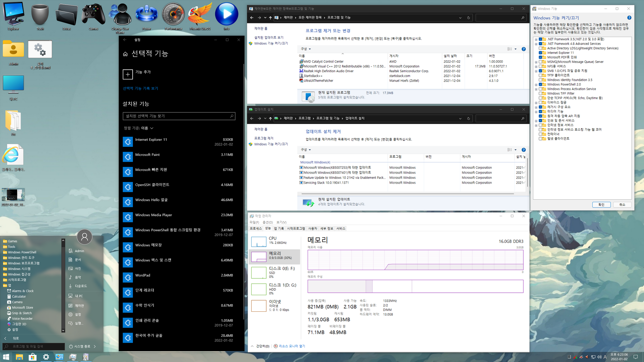644x362 pixels.
Task: Click 취소 button in Windows features dialog
Action: (x=622, y=205)
